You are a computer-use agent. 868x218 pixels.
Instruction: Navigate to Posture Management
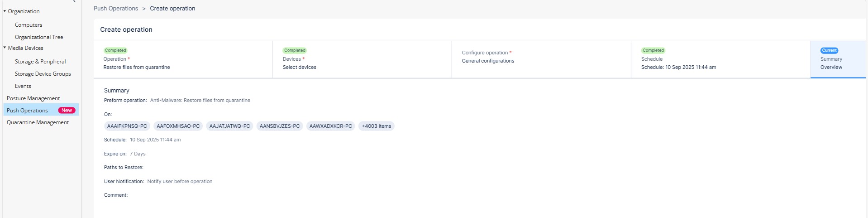coord(33,98)
